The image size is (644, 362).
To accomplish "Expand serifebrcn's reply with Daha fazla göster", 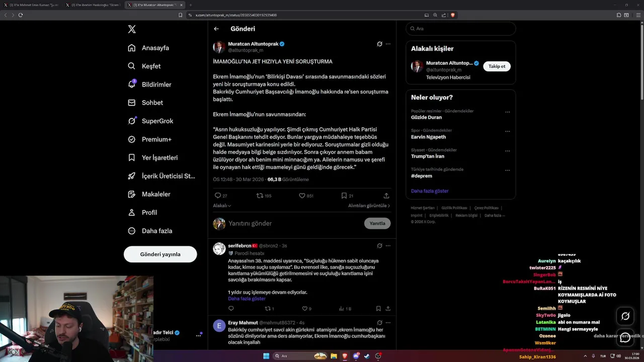I will [x=247, y=299].
